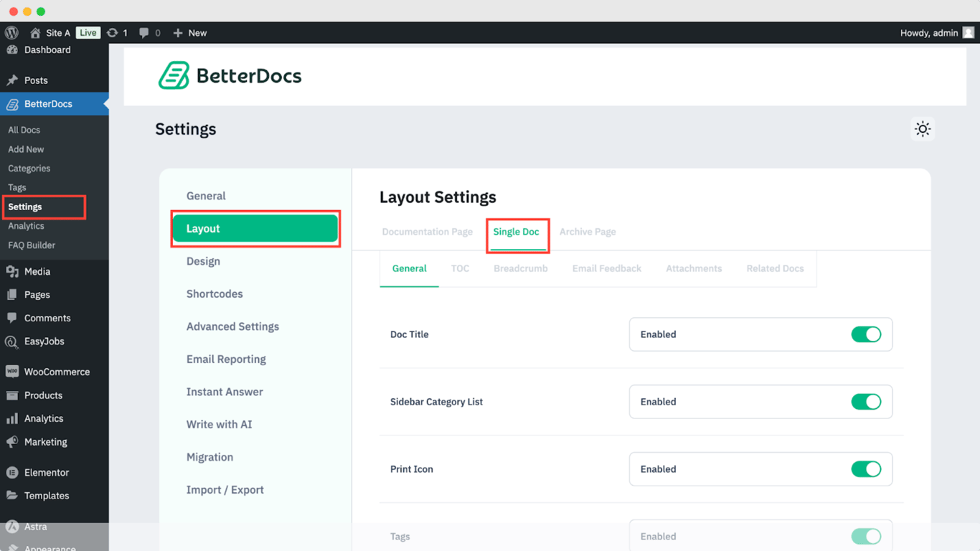The image size is (980, 551).
Task: Click the Templates folder icon
Action: click(x=12, y=496)
